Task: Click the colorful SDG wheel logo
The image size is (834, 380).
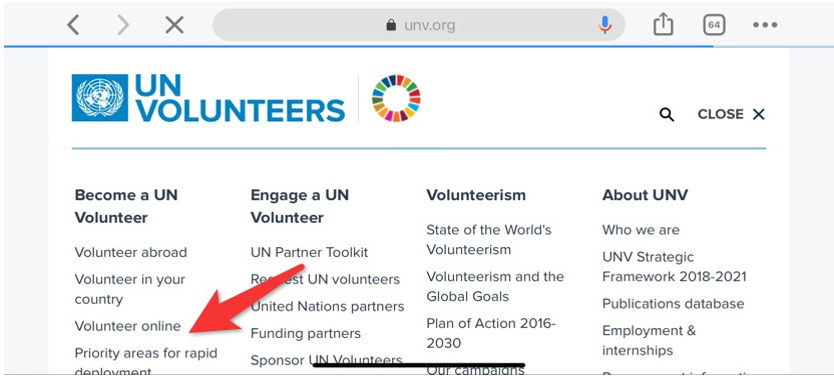Action: 396,98
